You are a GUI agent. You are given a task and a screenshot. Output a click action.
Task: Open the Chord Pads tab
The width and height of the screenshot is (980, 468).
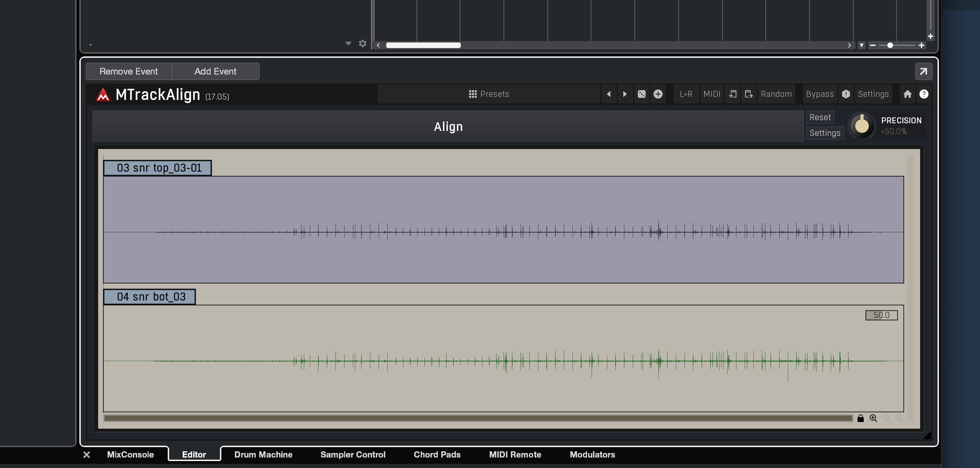pos(437,455)
